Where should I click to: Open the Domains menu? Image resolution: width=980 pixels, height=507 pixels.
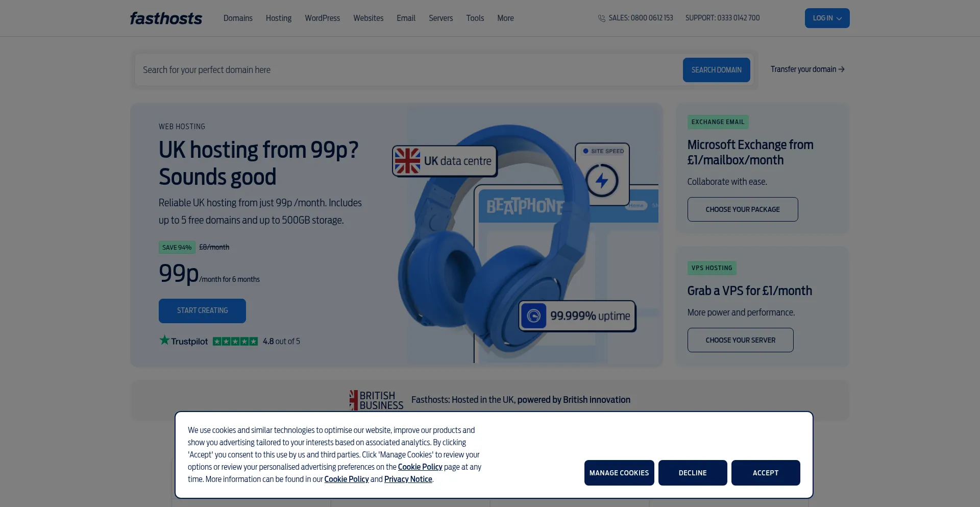pyautogui.click(x=238, y=18)
